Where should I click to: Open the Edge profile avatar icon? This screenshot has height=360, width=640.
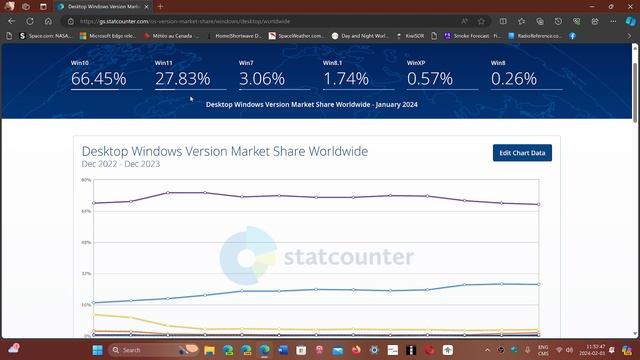coord(9,6)
